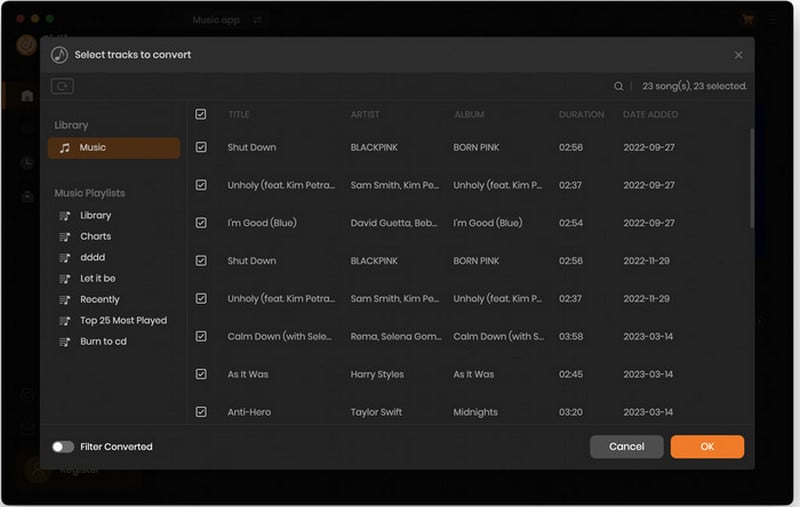The width and height of the screenshot is (800, 507).
Task: Click the refresh library icon
Action: coord(62,86)
